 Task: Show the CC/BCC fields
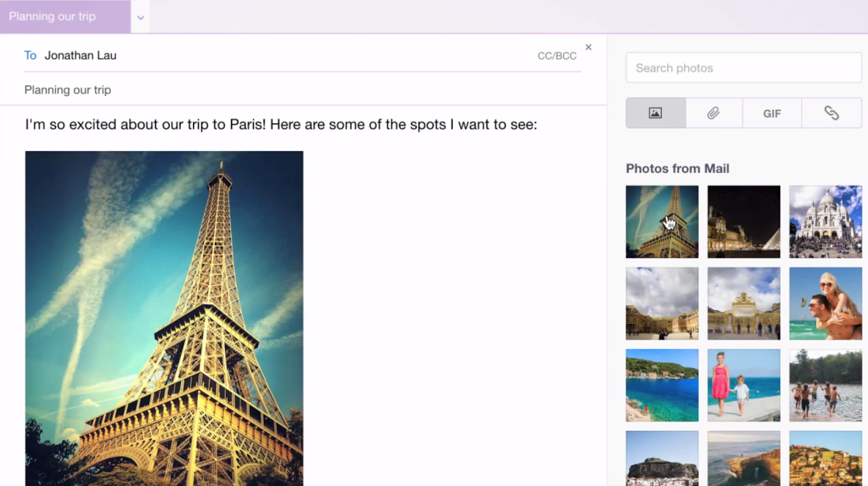coord(557,56)
